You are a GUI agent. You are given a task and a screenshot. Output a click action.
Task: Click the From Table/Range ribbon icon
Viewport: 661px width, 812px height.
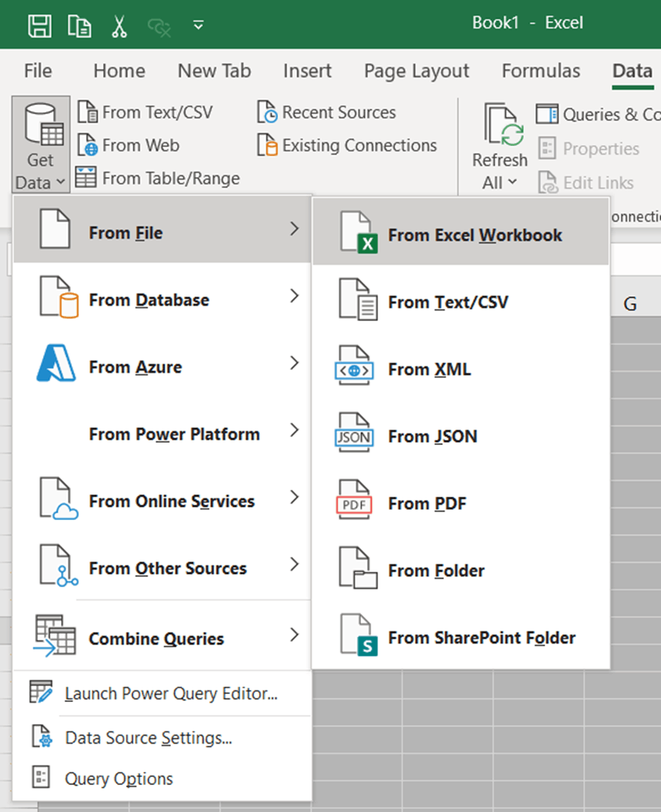85,178
